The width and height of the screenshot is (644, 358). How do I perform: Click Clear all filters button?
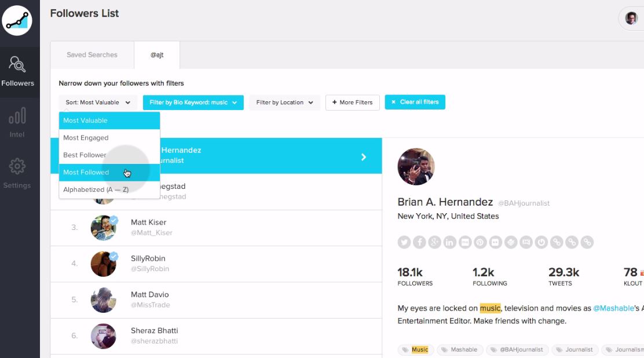(x=415, y=102)
